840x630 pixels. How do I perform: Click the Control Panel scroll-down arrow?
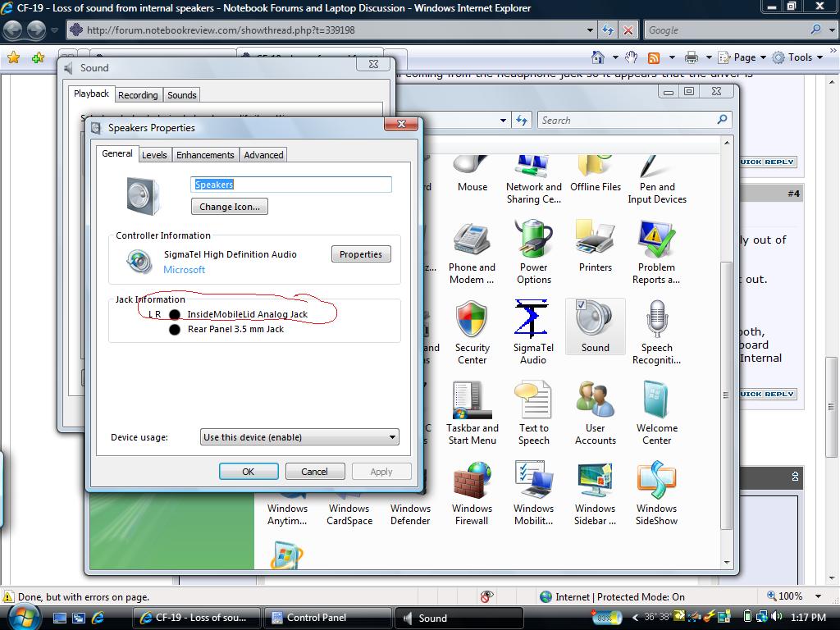727,563
